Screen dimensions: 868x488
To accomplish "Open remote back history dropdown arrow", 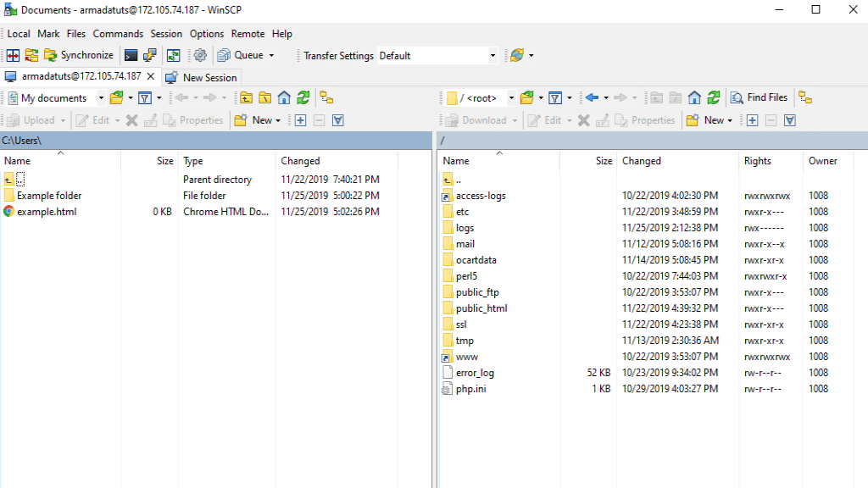I will click(606, 98).
